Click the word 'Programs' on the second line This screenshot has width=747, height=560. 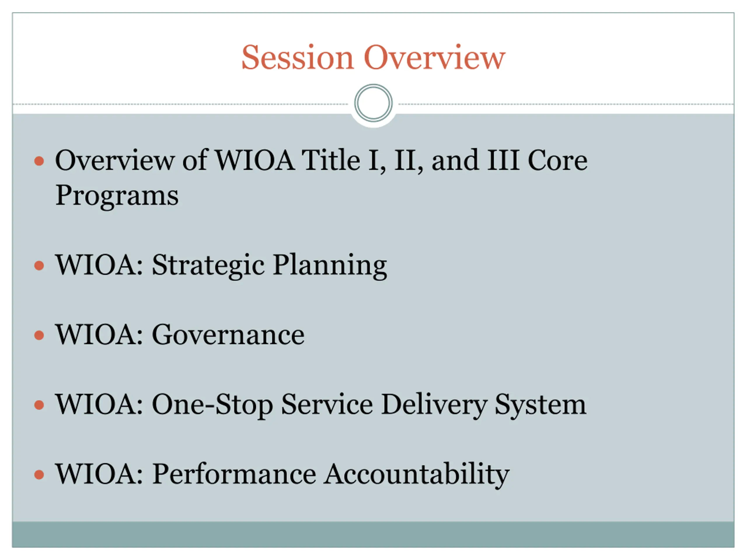(117, 196)
